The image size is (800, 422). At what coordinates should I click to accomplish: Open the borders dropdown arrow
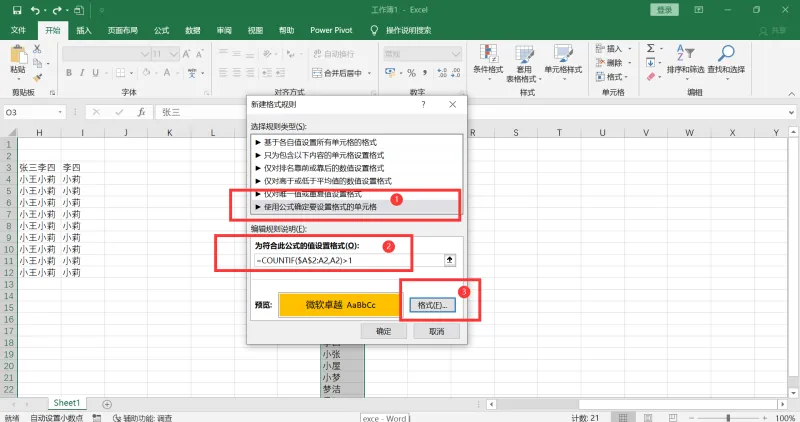click(131, 73)
